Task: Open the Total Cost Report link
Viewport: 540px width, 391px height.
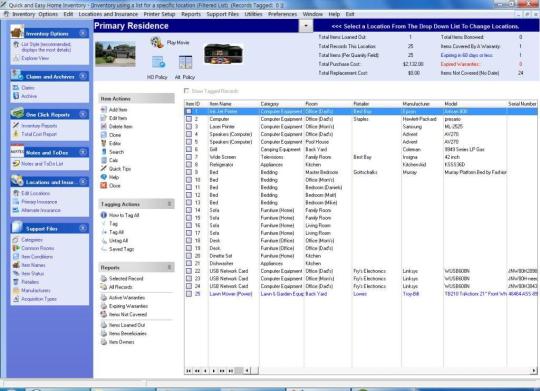Action: click(x=39, y=134)
